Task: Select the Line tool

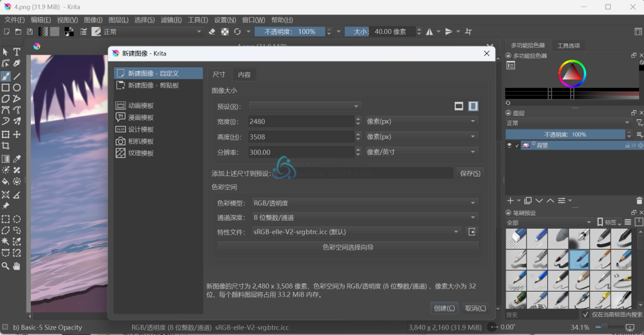Action: coord(17,76)
